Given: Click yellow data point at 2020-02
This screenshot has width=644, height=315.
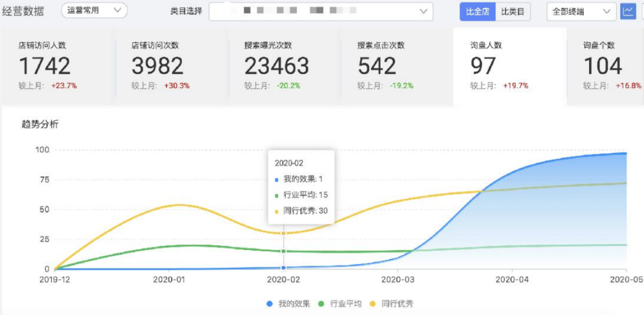Looking at the screenshot, I should [283, 233].
